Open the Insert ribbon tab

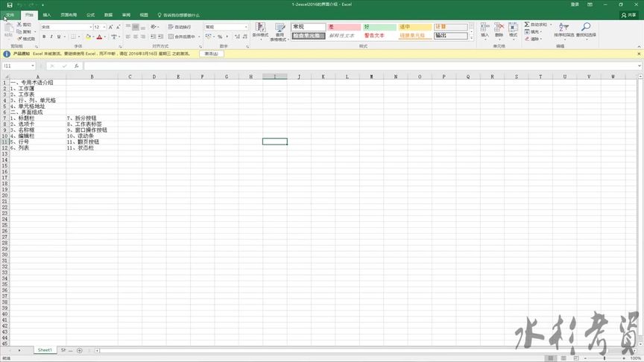(x=47, y=15)
